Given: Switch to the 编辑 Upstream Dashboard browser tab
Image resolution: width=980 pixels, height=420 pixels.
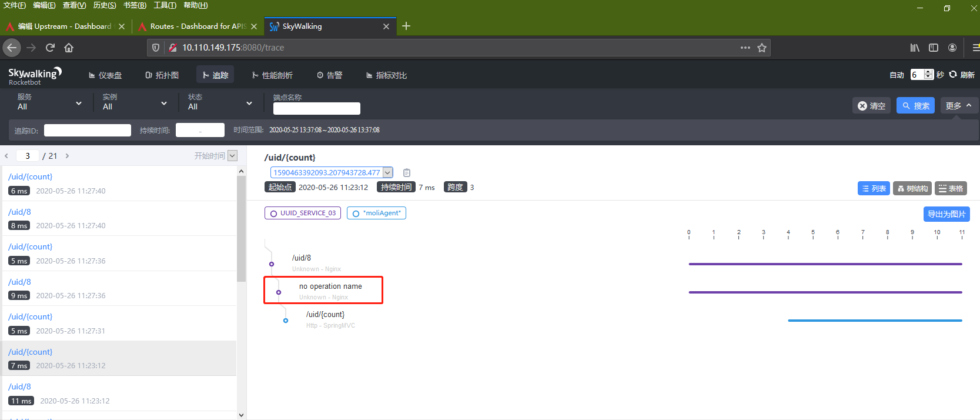Looking at the screenshot, I should [65, 26].
